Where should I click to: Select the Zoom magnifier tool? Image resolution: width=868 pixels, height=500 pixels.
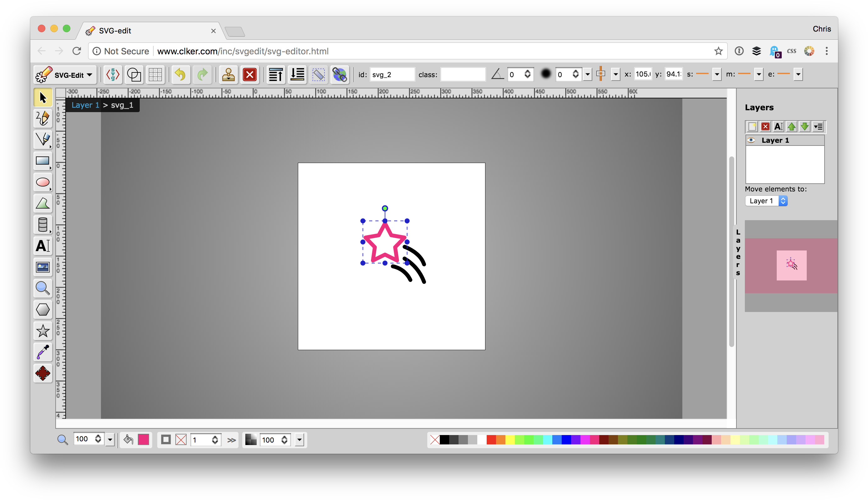43,289
